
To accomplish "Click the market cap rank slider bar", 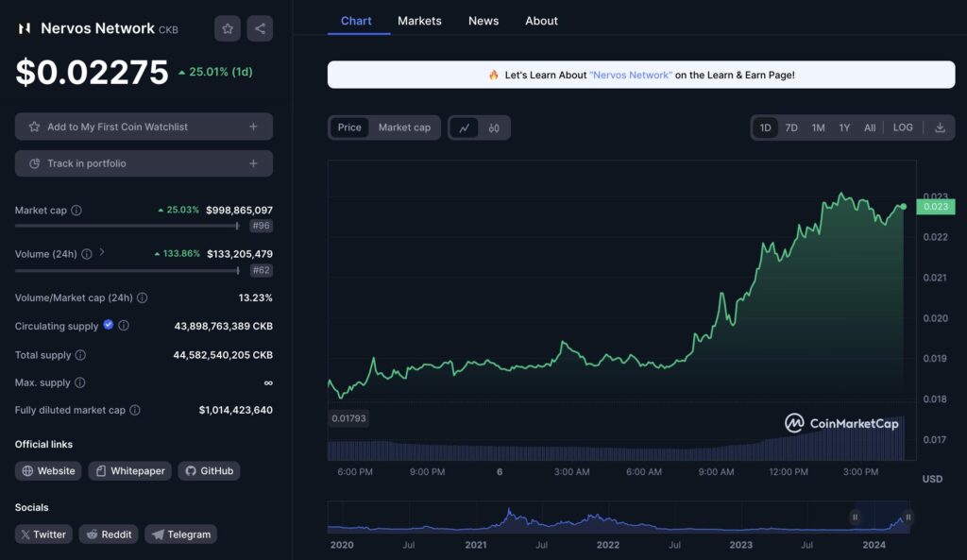I will click(127, 226).
